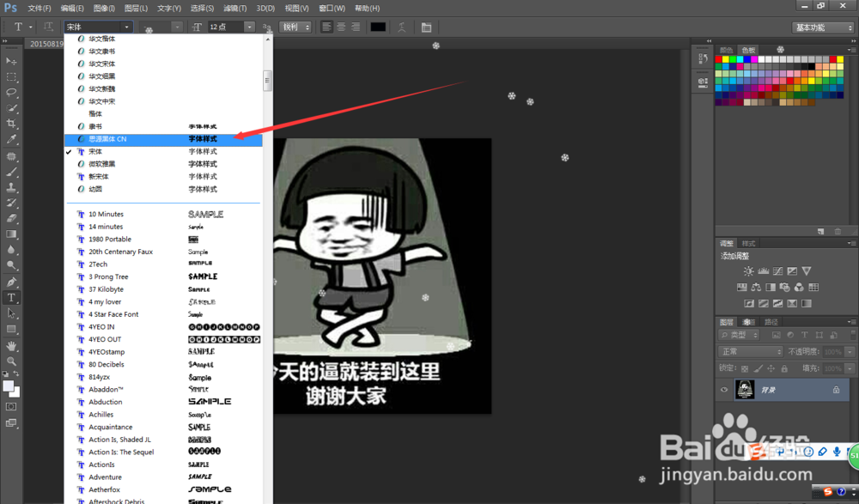Select the Hand tool
859x504 pixels.
pyautogui.click(x=11, y=346)
